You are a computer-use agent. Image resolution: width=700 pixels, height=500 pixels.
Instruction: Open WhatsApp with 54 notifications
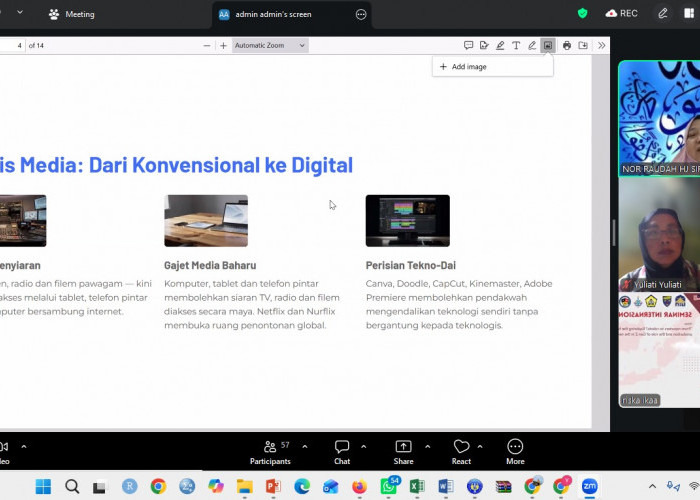389,485
